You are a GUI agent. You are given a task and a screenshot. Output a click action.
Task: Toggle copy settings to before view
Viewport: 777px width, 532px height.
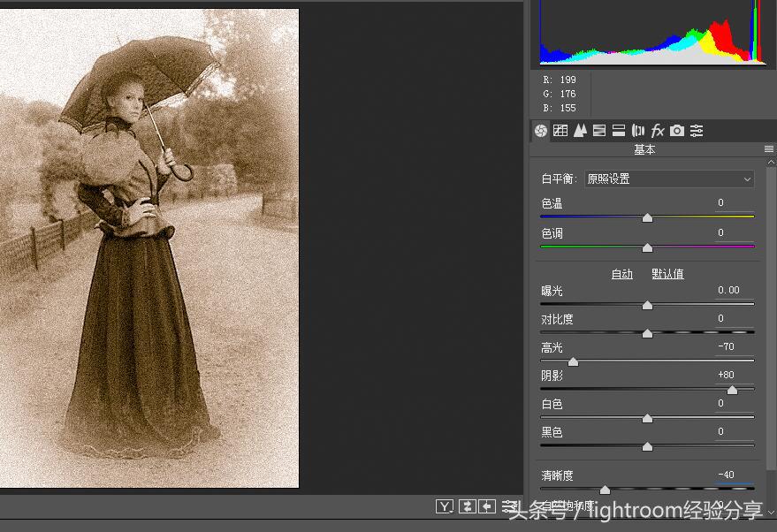click(485, 506)
